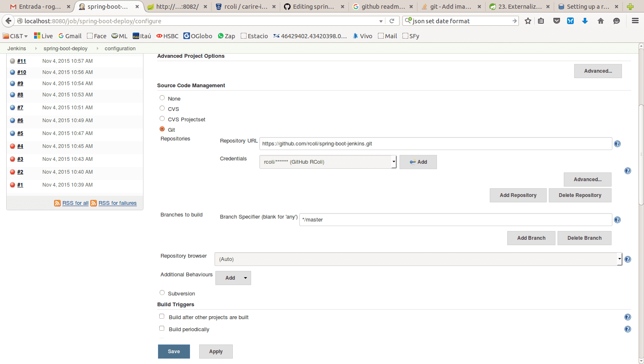The height and width of the screenshot is (364, 644).
Task: Switch to the Setting up a r... tab
Action: click(587, 7)
